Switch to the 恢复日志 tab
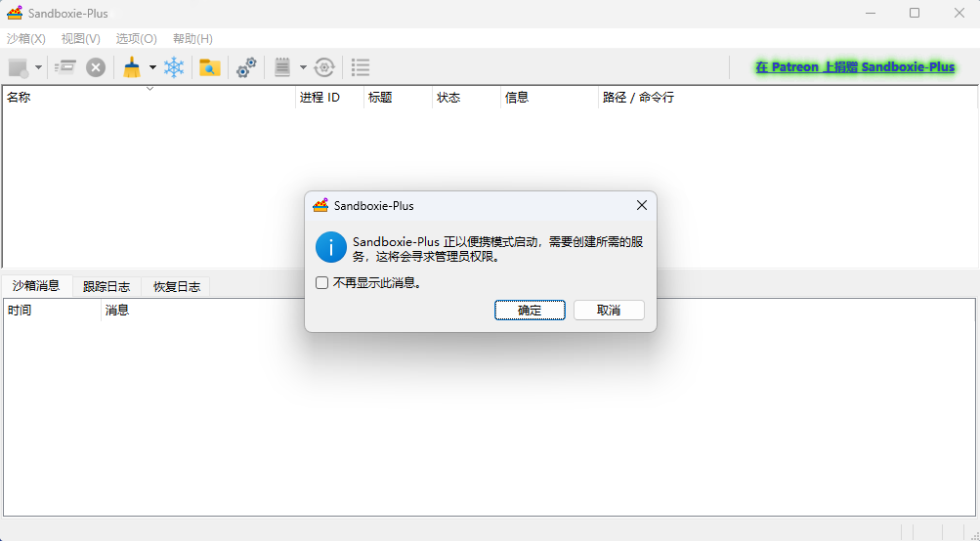 point(177,286)
